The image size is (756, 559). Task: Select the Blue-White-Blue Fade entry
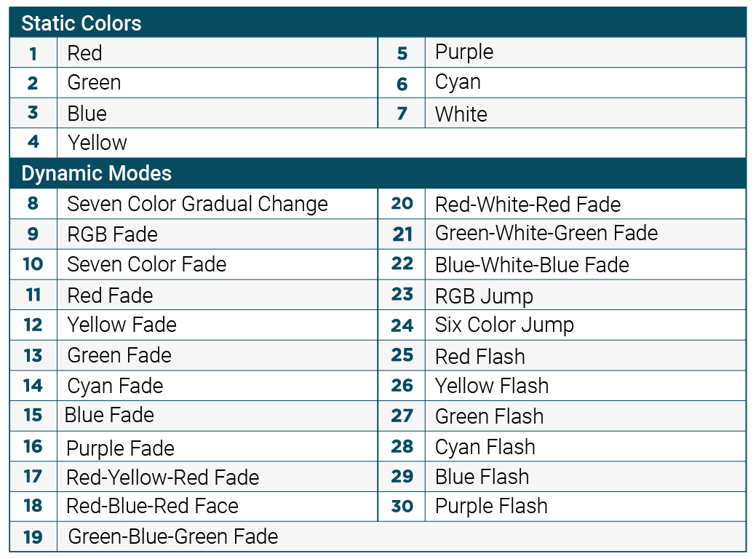[532, 265]
